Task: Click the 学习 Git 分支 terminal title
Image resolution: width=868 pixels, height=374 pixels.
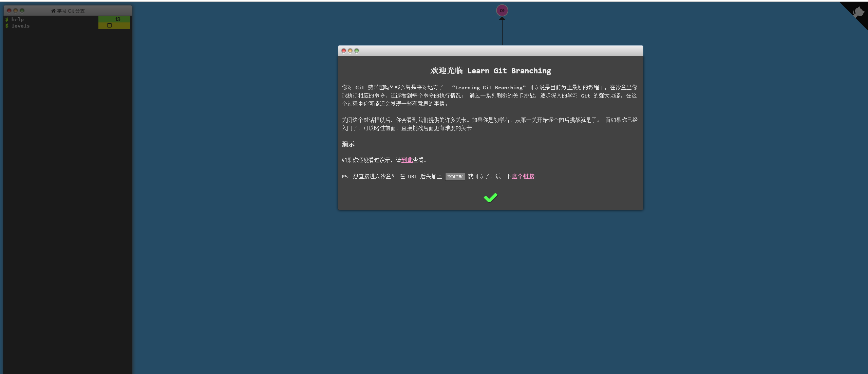Action: 71,11
